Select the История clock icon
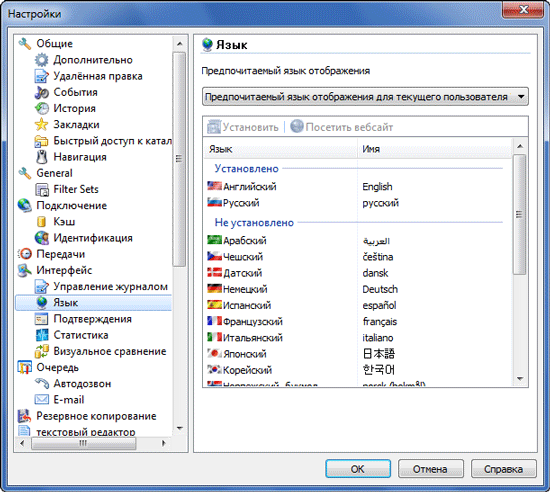This screenshot has height=492, width=550. 41,108
